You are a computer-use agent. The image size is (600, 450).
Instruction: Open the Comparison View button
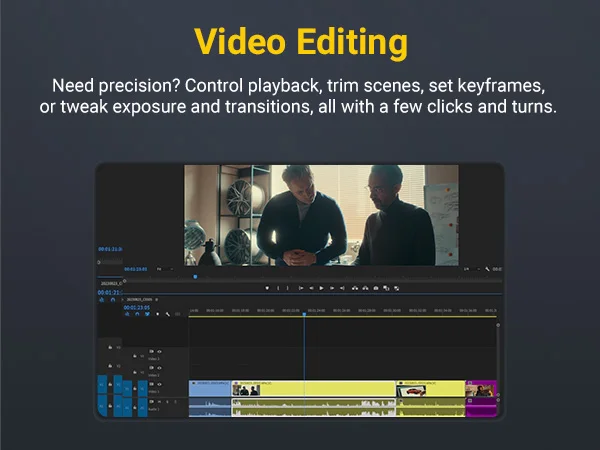pos(386,288)
